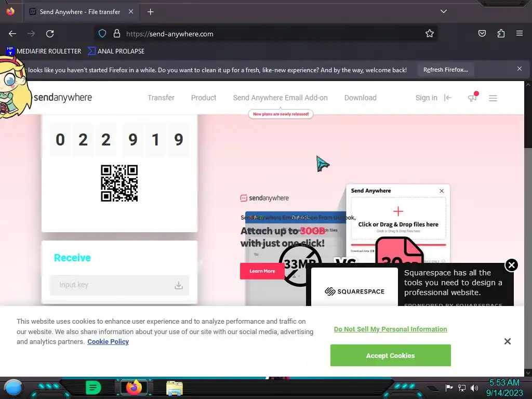
Task: Open the site hamburger menu
Action: 493,98
